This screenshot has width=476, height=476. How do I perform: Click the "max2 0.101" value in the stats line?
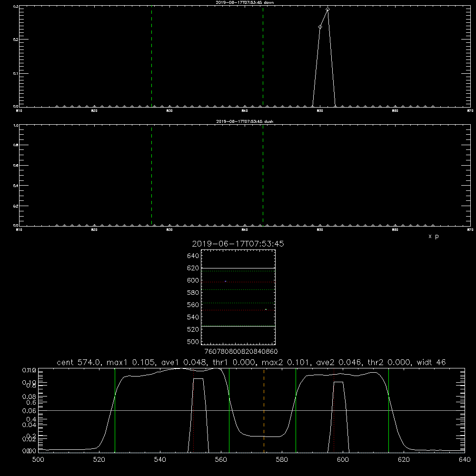click(x=284, y=362)
